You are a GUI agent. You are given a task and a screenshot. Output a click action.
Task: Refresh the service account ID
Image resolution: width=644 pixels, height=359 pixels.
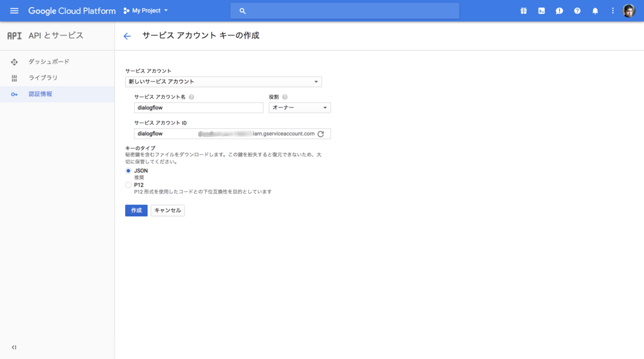coord(321,134)
